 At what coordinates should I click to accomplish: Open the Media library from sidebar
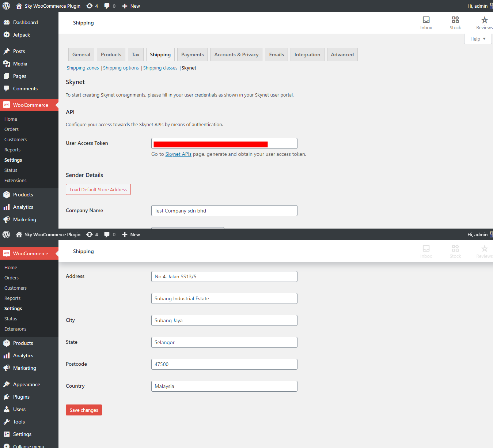pos(20,63)
